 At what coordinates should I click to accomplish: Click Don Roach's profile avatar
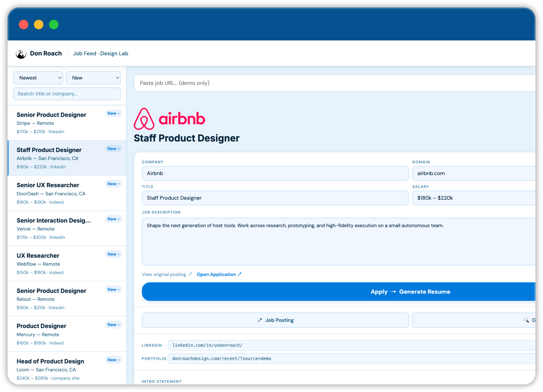coord(21,54)
